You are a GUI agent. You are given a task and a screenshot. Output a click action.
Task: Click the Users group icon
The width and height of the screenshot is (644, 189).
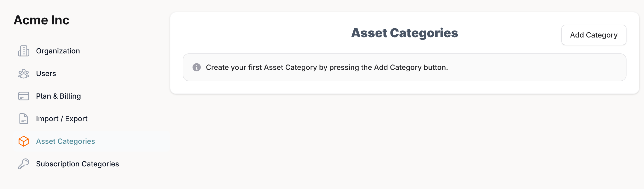click(x=24, y=73)
